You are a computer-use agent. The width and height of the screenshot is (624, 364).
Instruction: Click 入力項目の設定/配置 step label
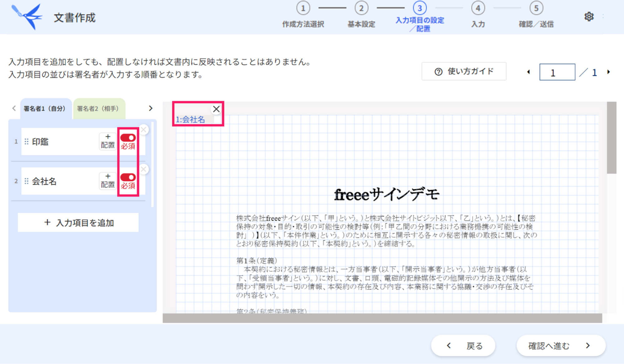coord(420,24)
